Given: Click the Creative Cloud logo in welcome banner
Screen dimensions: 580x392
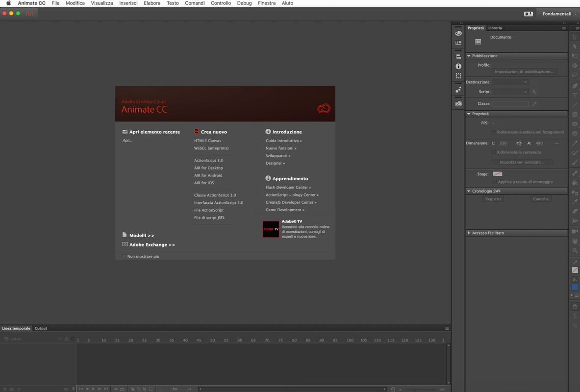Looking at the screenshot, I should coord(324,108).
